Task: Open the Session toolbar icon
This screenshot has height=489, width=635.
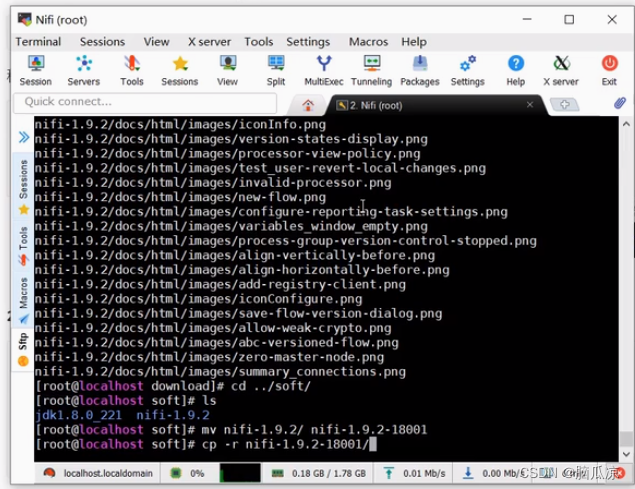Action: [x=36, y=70]
